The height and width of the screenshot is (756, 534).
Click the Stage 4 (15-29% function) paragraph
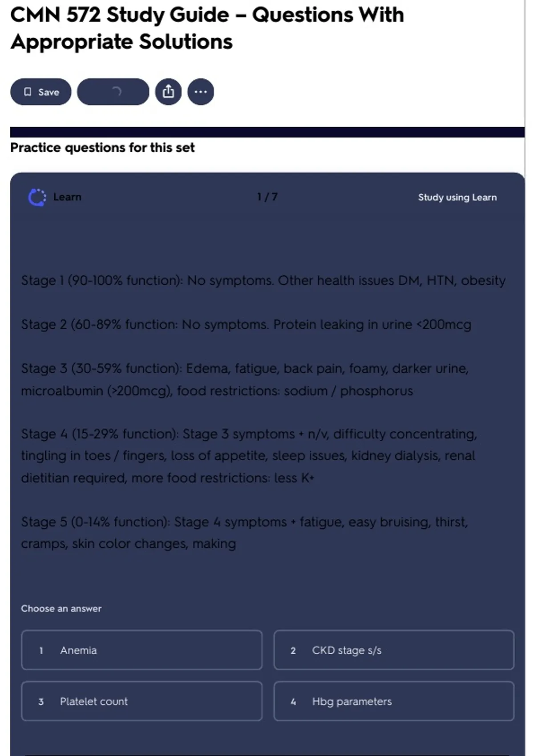(249, 456)
